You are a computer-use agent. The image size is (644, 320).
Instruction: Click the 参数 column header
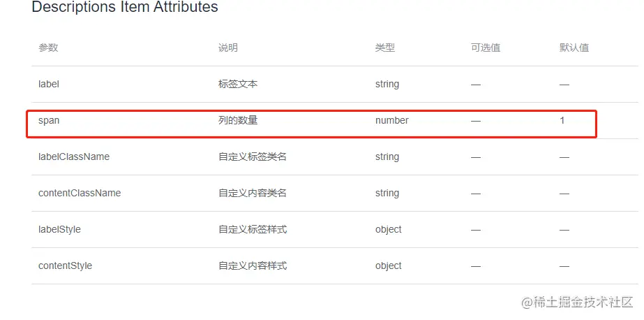pyautogui.click(x=48, y=48)
